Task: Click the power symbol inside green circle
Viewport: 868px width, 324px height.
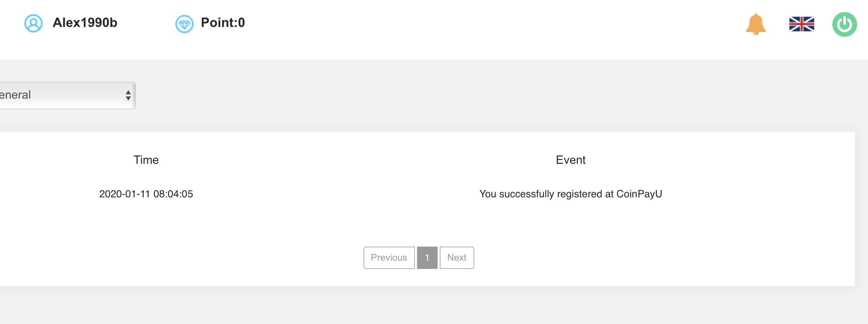Action: [844, 24]
